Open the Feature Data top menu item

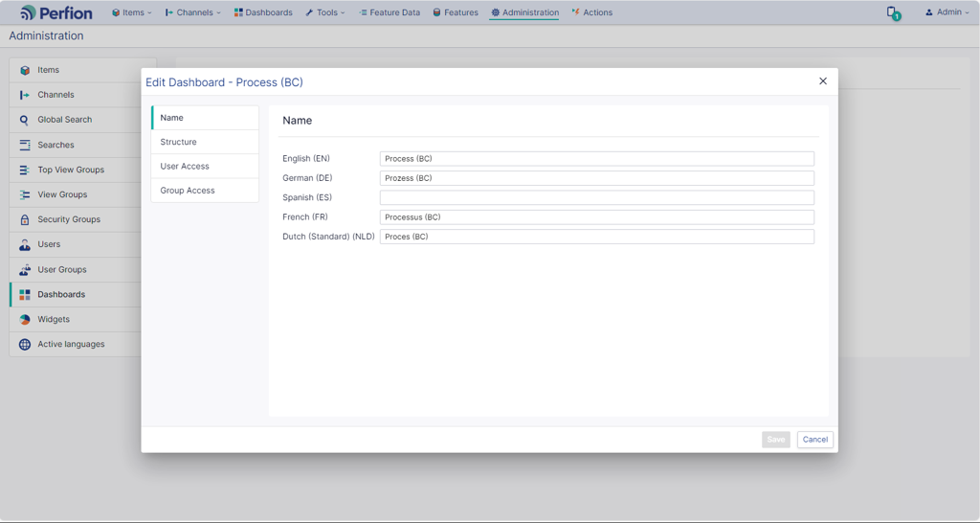(x=390, y=12)
